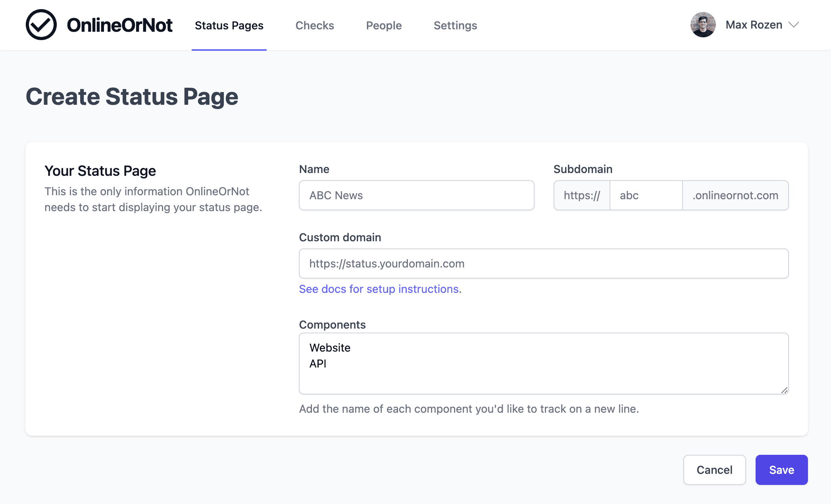
Task: Open the People section
Action: click(383, 25)
